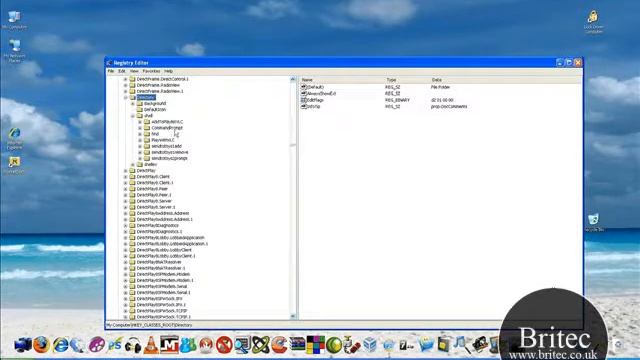Expand the Background subkey under Directory
The width and height of the screenshot is (640, 360).
[133, 104]
